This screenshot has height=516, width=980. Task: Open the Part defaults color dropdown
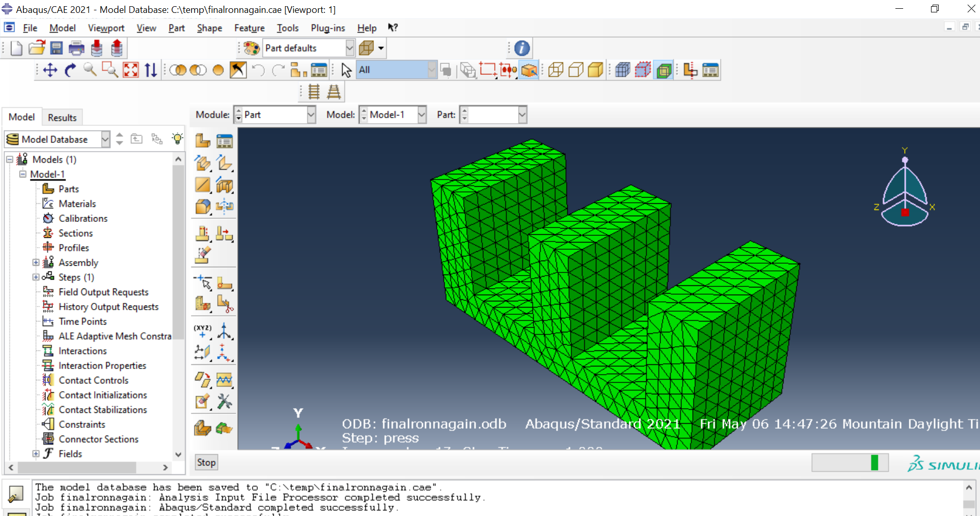pos(349,48)
